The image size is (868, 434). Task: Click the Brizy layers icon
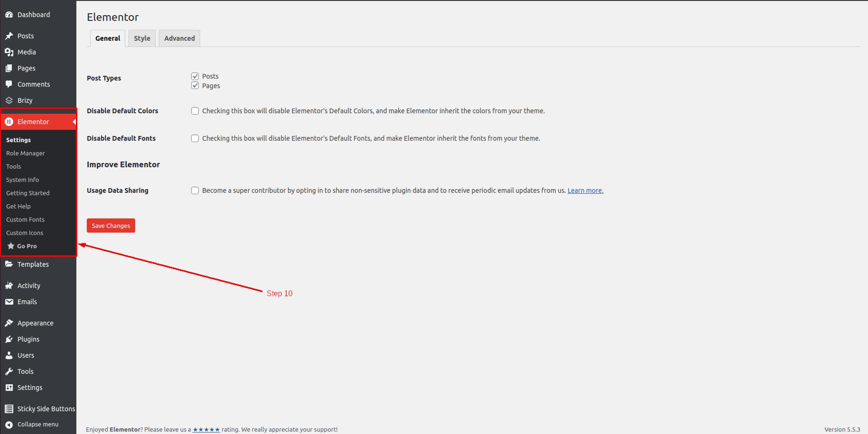[x=9, y=100]
